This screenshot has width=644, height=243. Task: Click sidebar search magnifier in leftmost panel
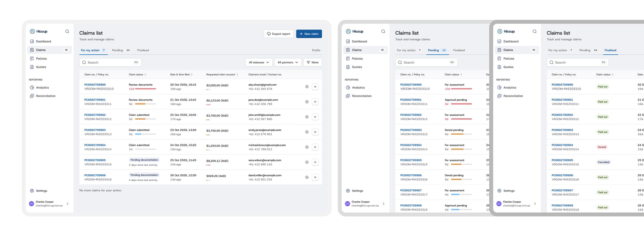67,32
